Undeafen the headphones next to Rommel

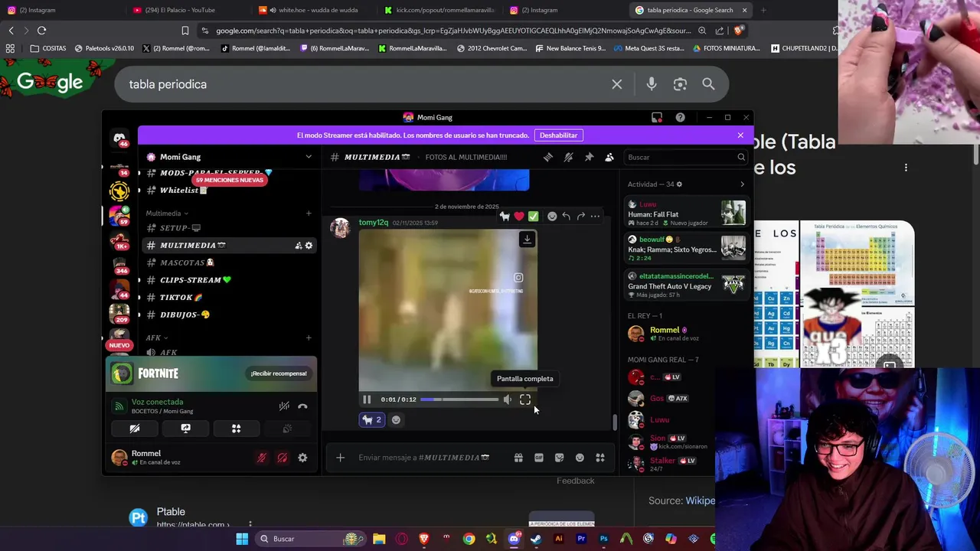point(283,458)
